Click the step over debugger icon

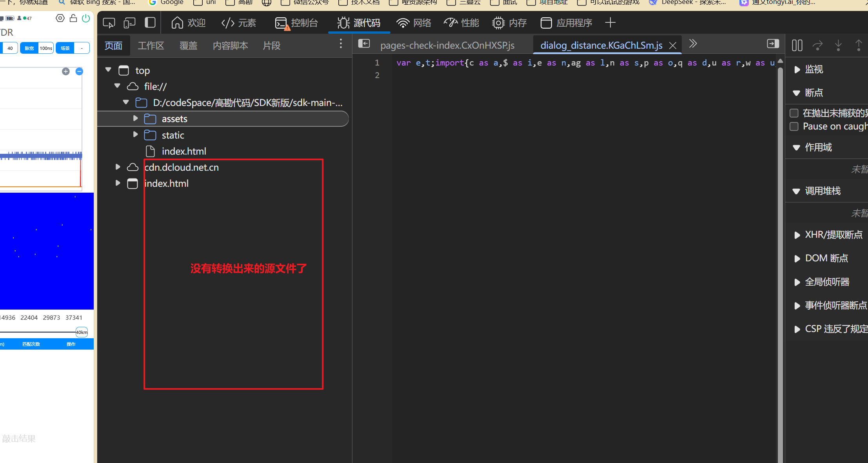[817, 46]
